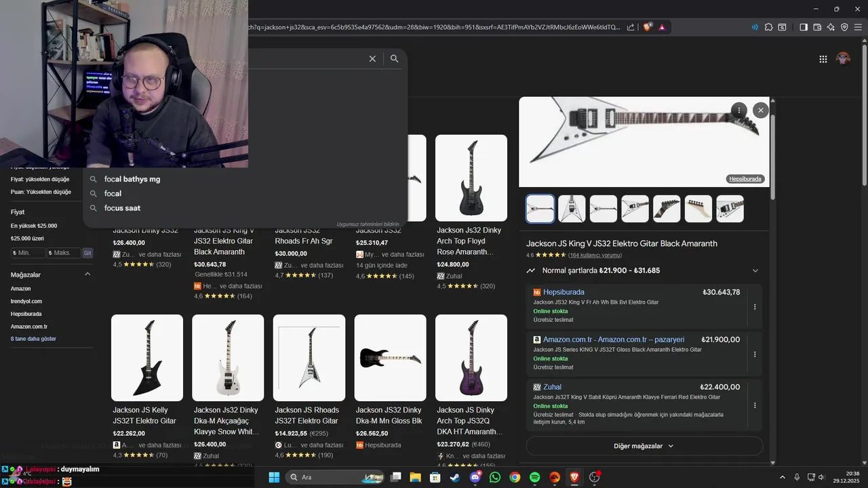The height and width of the screenshot is (488, 868).
Task: Expand the normal price range chevron
Action: [755, 270]
